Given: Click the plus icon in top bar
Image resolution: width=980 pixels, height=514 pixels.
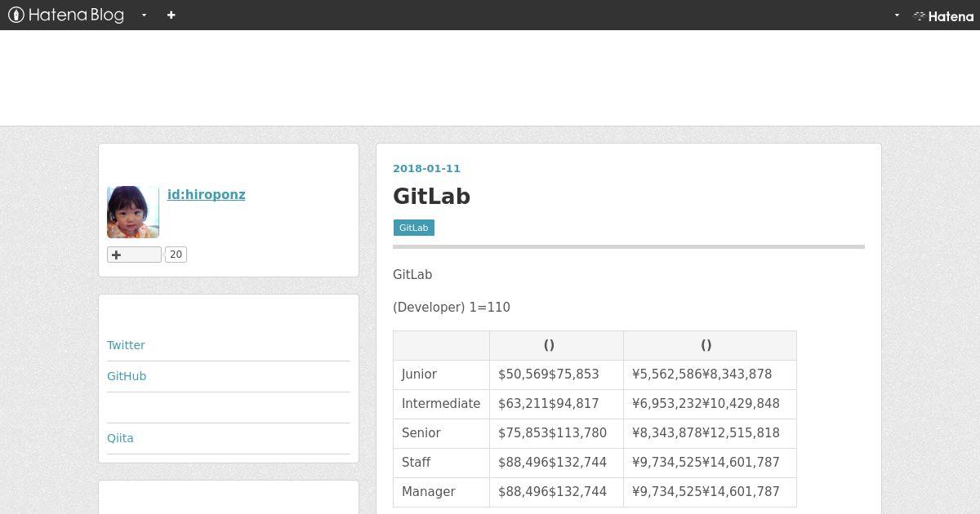Looking at the screenshot, I should (x=171, y=15).
